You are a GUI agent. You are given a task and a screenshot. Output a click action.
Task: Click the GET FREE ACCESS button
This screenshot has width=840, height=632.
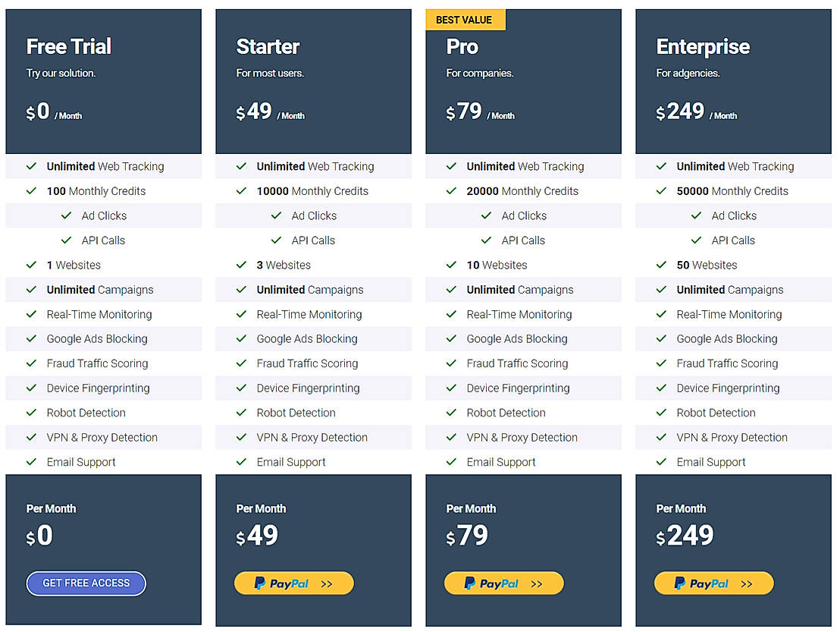tap(86, 583)
